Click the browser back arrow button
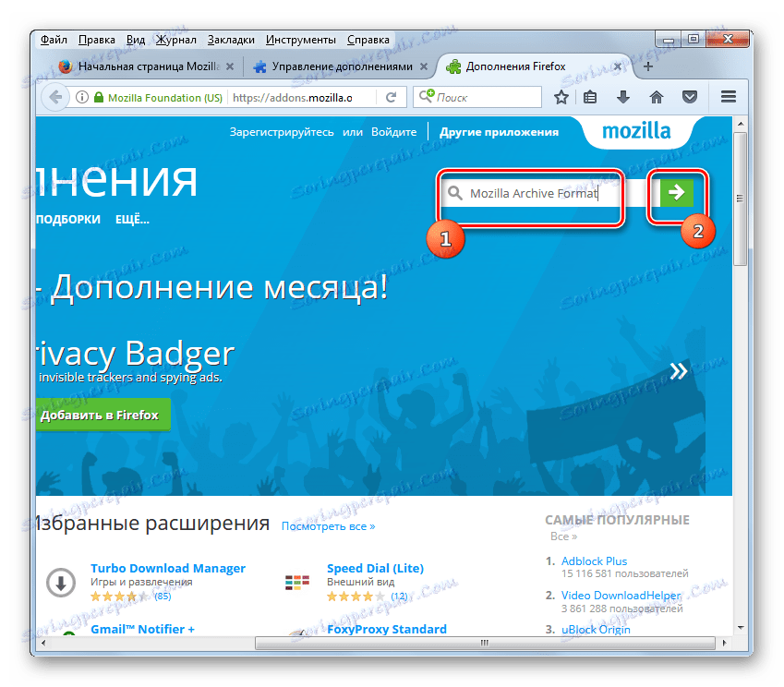The image size is (784, 687). coord(55,97)
